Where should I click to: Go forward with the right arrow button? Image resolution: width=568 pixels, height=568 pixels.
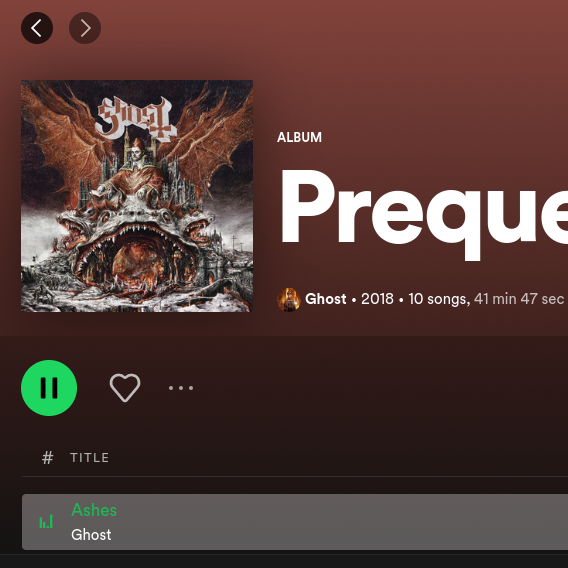(85, 28)
